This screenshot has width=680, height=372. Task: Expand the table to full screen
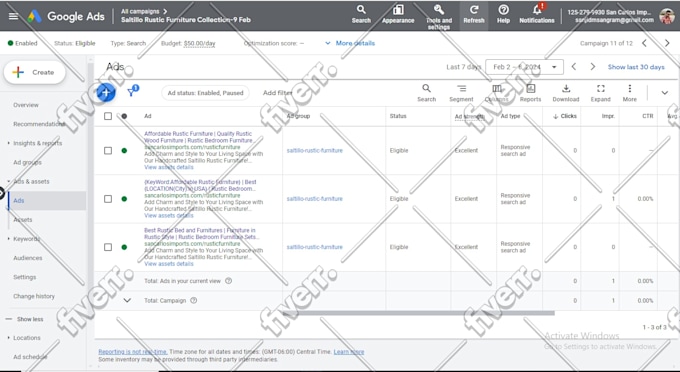tap(600, 93)
